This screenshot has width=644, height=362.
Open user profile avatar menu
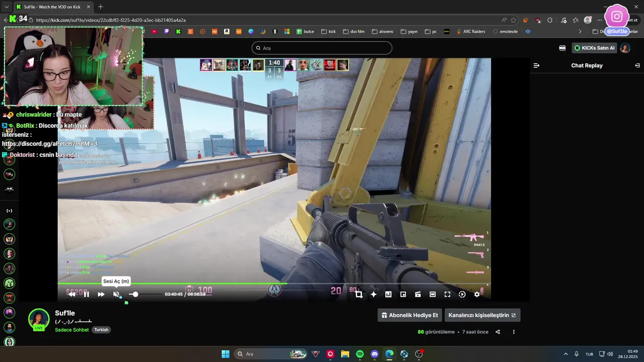[625, 48]
